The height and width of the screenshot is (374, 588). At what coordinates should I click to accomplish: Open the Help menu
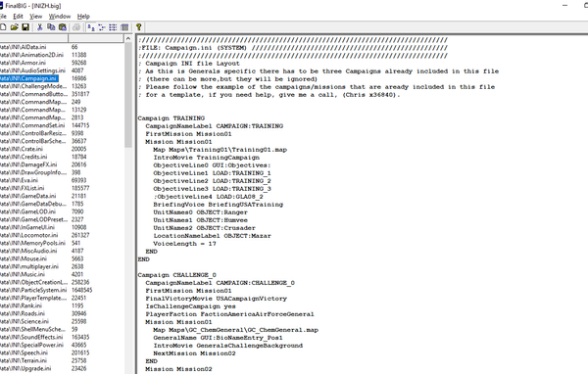[x=83, y=16]
